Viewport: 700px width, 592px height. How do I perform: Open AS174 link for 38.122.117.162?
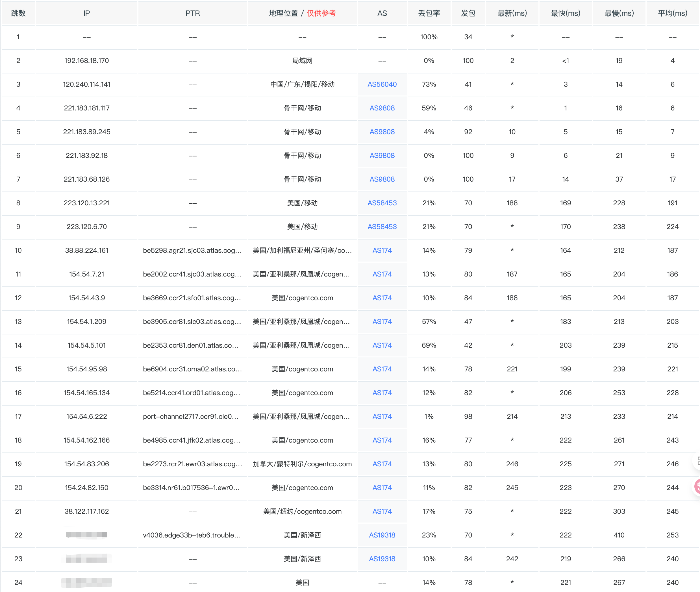[382, 512]
